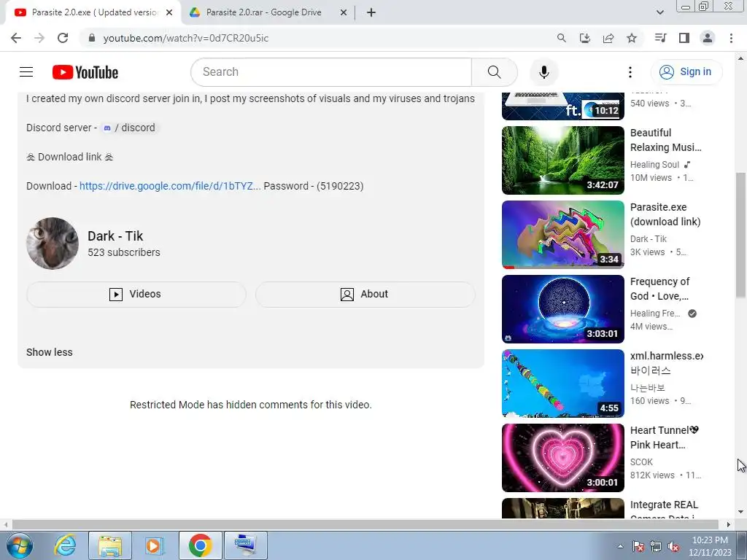This screenshot has height=560, width=747.
Task: Click the share page icon in address bar
Action: (608, 38)
